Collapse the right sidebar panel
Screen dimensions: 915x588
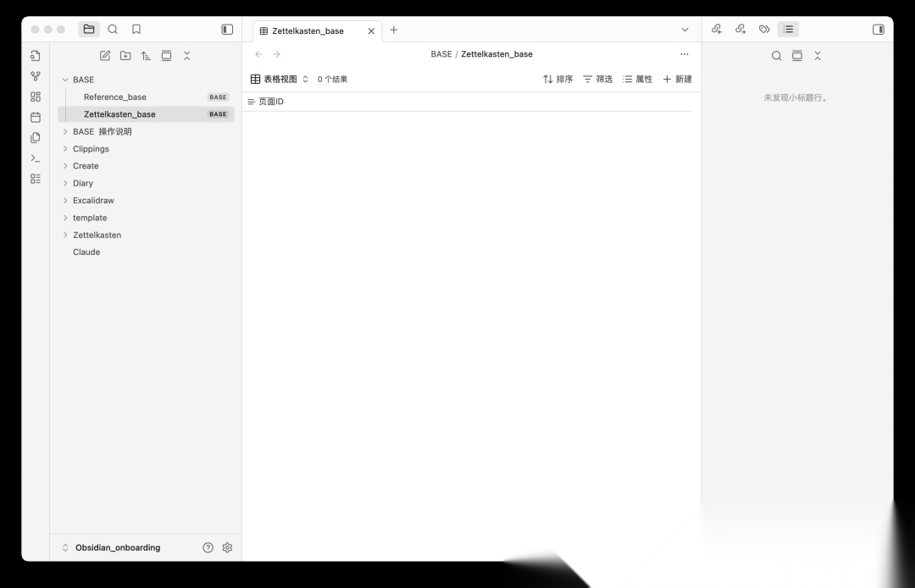(879, 29)
